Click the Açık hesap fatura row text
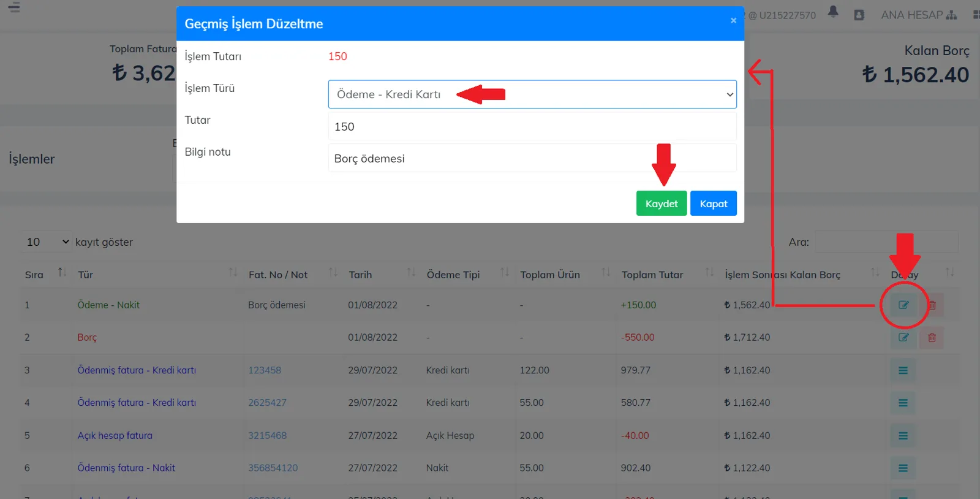 pyautogui.click(x=115, y=436)
